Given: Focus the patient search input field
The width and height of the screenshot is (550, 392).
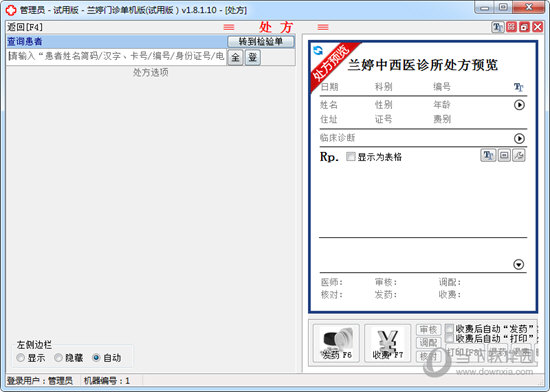Looking at the screenshot, I should point(116,56).
